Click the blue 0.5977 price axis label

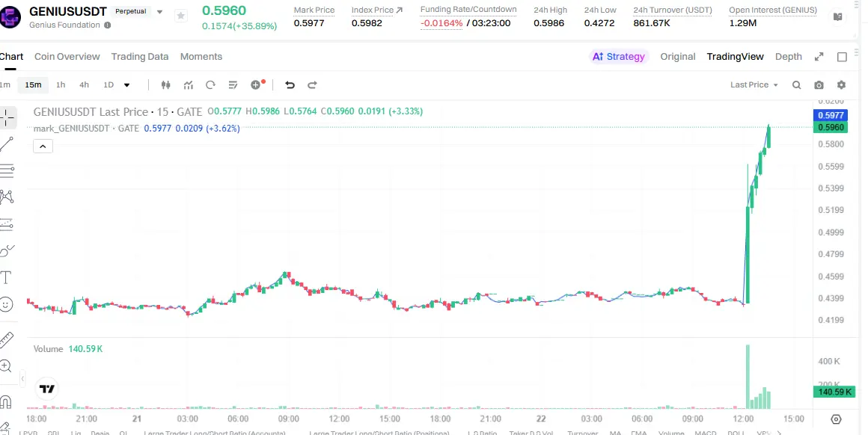(831, 116)
